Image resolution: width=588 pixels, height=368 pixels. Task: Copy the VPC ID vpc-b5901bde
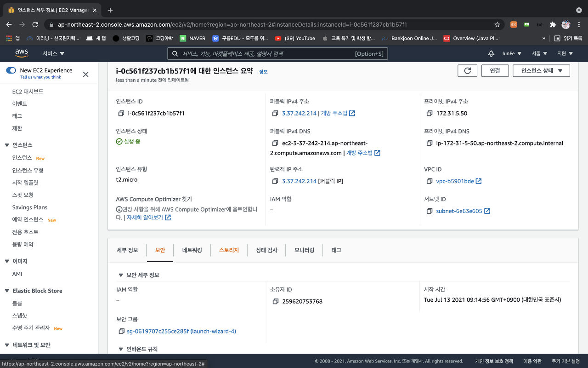[430, 181]
